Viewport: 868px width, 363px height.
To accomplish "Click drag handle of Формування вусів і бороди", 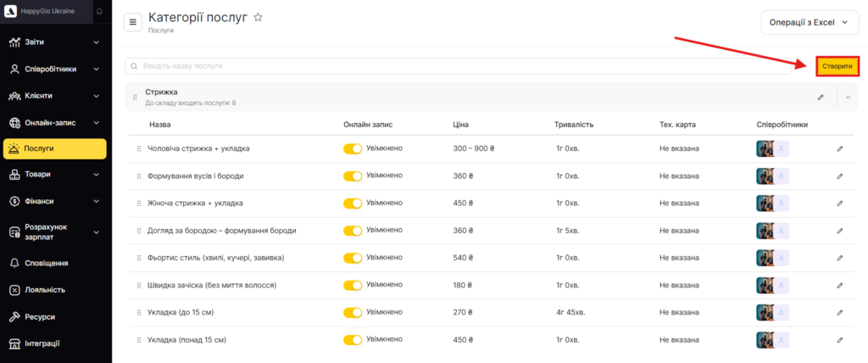I will (139, 176).
